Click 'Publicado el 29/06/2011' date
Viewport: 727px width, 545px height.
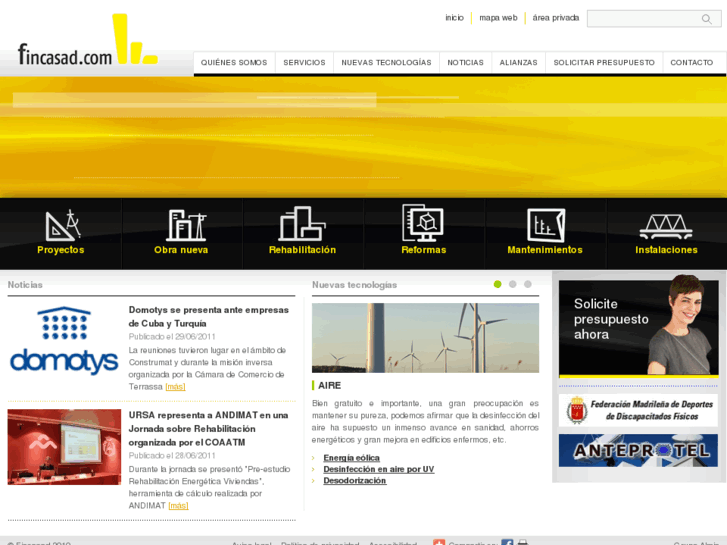tap(172, 337)
